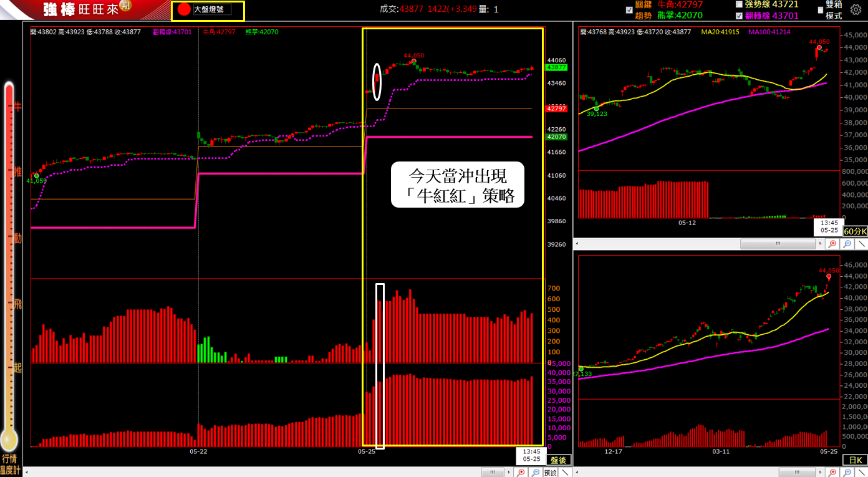This screenshot has height=477, width=868.
Task: Click the 熊掌:42070 value in top bar
Action: (x=680, y=15)
